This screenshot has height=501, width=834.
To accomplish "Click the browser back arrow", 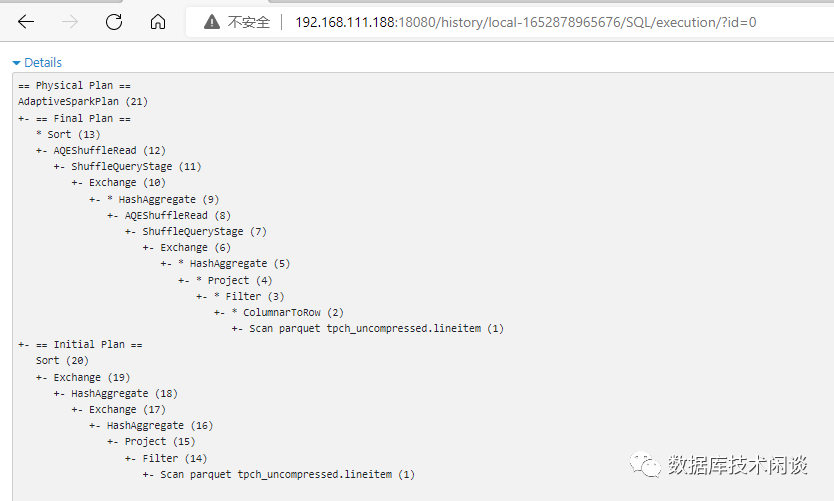I will pyautogui.click(x=26, y=22).
